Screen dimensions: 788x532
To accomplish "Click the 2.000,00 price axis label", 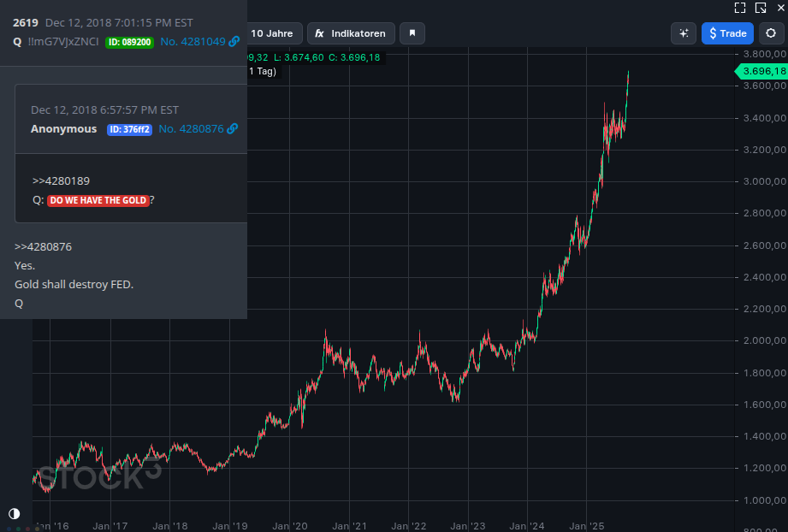I will pyautogui.click(x=764, y=340).
